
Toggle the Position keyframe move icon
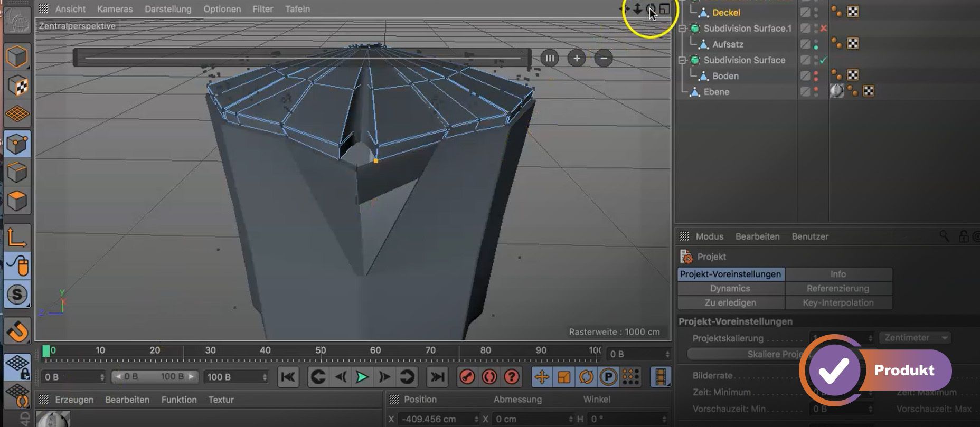(x=542, y=377)
